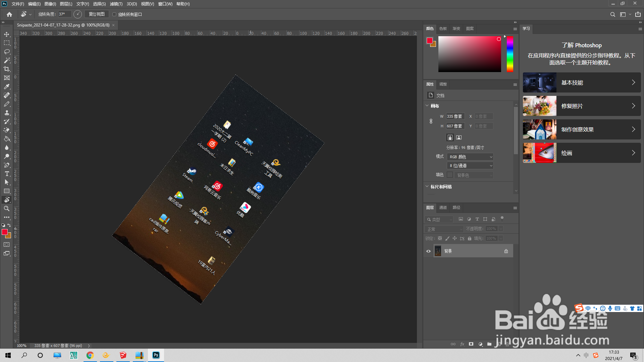Select the Pencil tool in the toolbar
Viewport: 644px width, 362px height.
coord(7,104)
